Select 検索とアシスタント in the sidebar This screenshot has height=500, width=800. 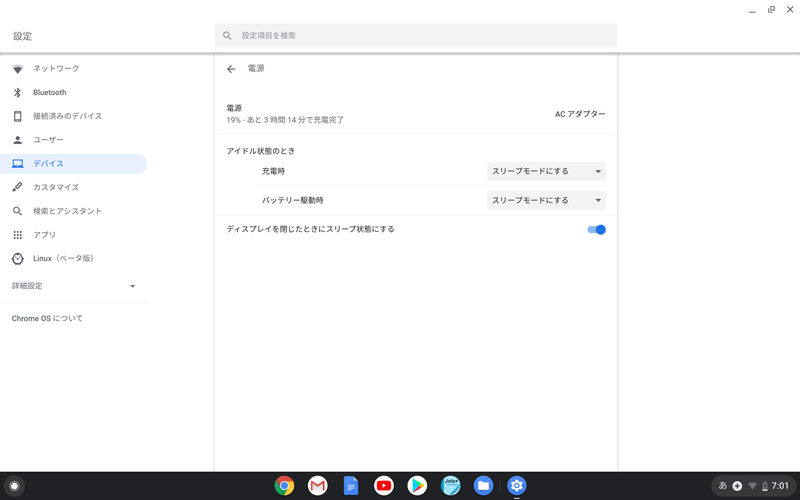coord(73,211)
